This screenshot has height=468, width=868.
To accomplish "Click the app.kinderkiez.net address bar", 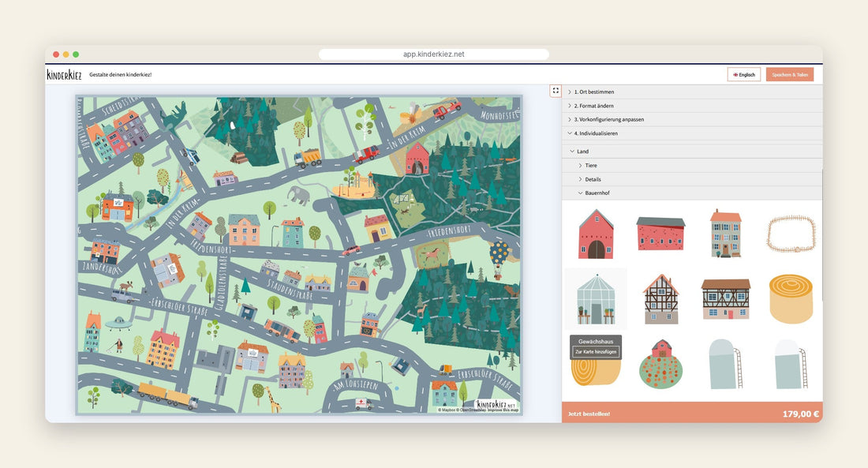I will (x=434, y=54).
